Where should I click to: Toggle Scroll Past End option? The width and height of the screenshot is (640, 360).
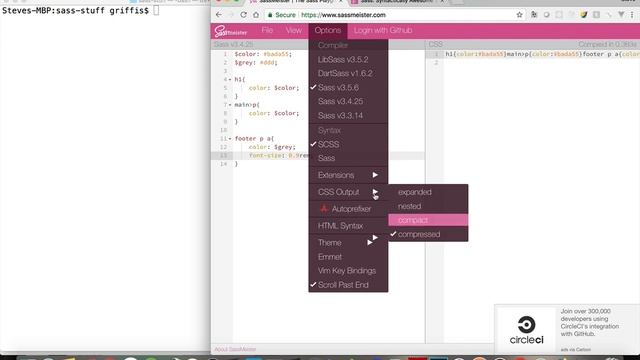348,285
